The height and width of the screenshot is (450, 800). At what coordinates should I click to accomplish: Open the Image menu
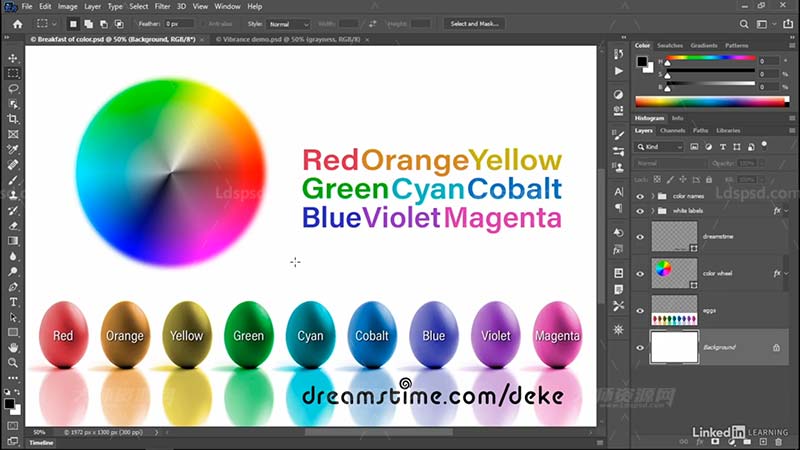pos(67,7)
